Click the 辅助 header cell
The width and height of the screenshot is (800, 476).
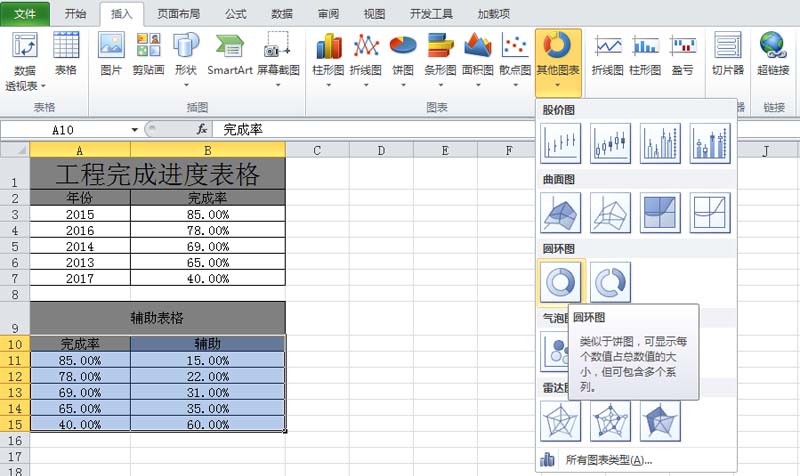208,343
